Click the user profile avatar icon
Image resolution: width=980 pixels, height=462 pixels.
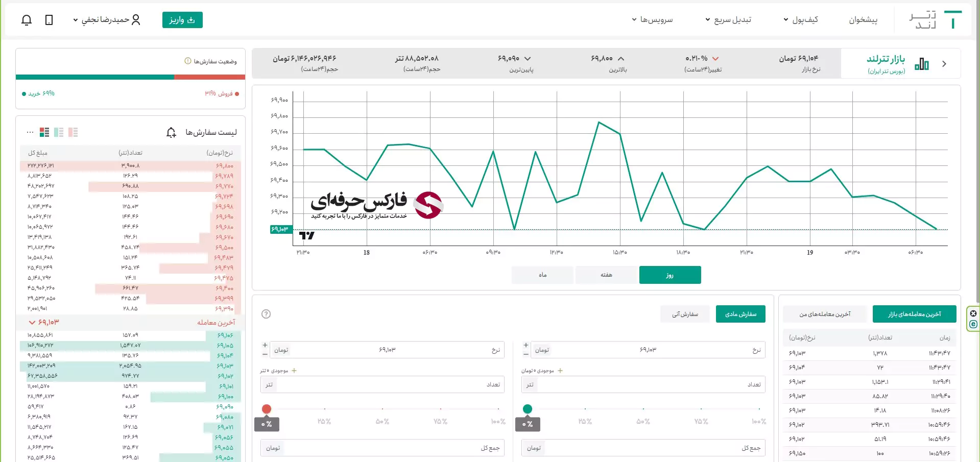136,20
